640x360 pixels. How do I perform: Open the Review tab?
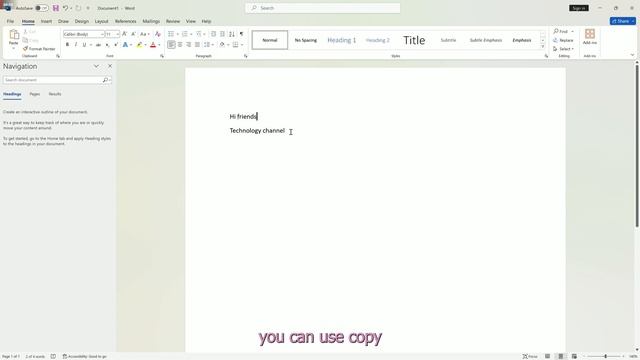173,21
